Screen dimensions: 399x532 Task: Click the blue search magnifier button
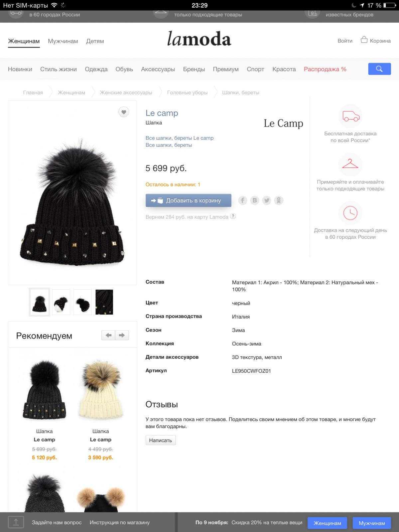point(379,69)
